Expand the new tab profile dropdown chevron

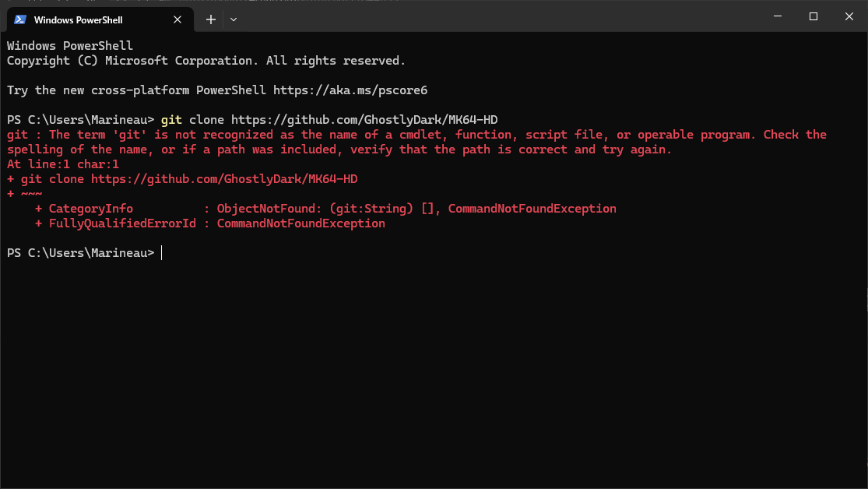tap(234, 19)
